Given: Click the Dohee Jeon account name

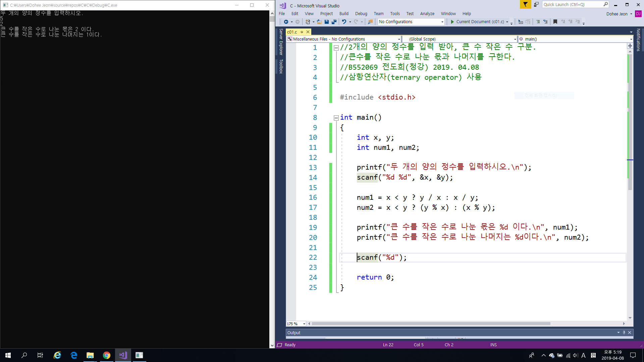Looking at the screenshot, I should [616, 14].
